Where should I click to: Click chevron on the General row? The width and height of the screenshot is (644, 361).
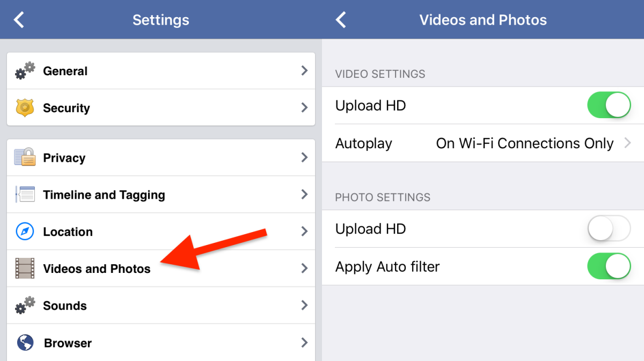tap(304, 71)
